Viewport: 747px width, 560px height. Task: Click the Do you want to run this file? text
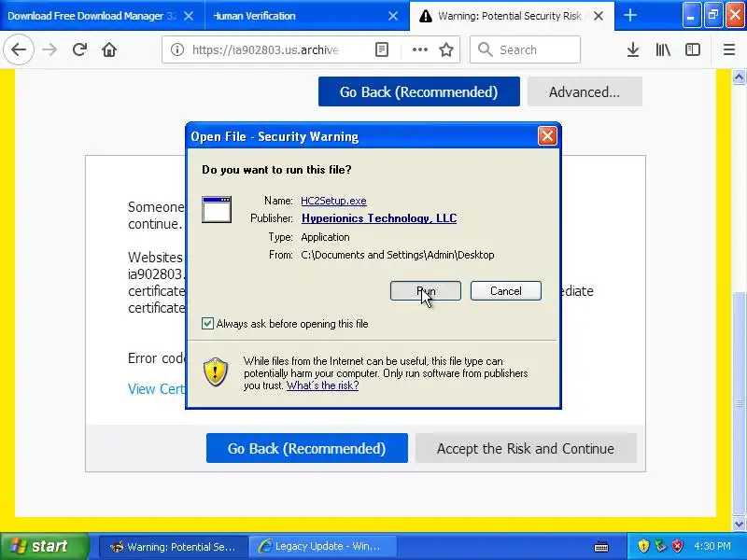[276, 170]
